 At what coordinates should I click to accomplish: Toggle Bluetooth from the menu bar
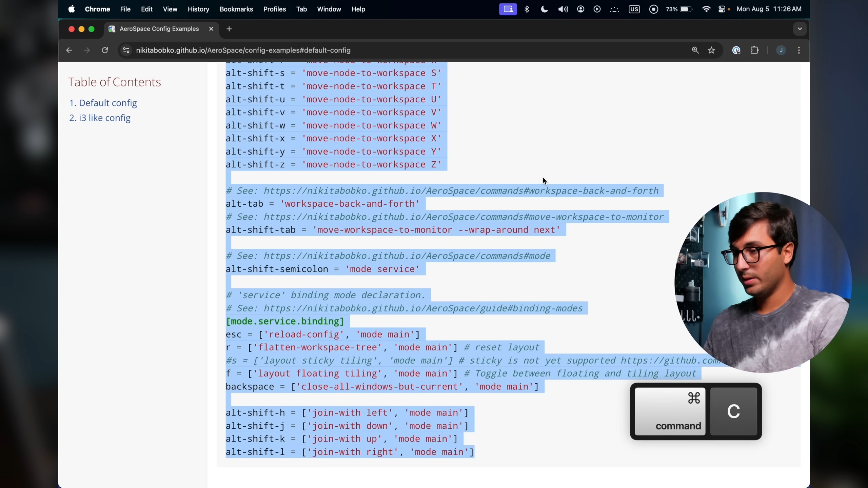527,9
